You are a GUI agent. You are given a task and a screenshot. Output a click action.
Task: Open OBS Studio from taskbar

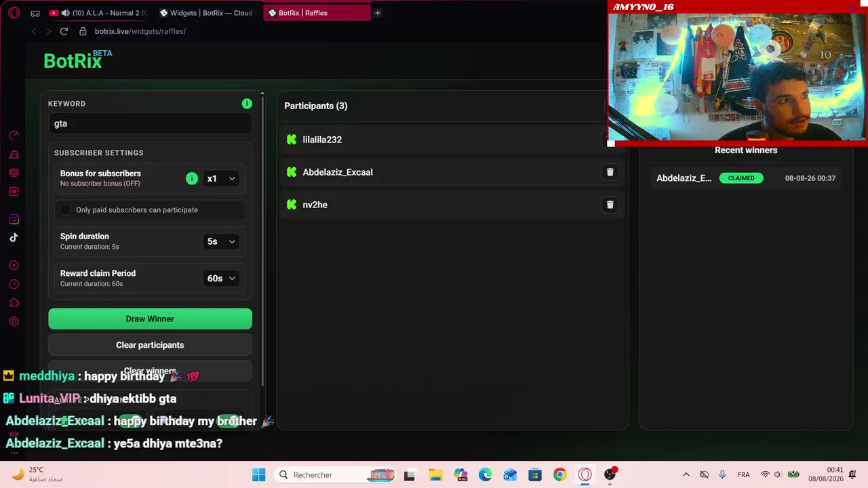point(610,474)
